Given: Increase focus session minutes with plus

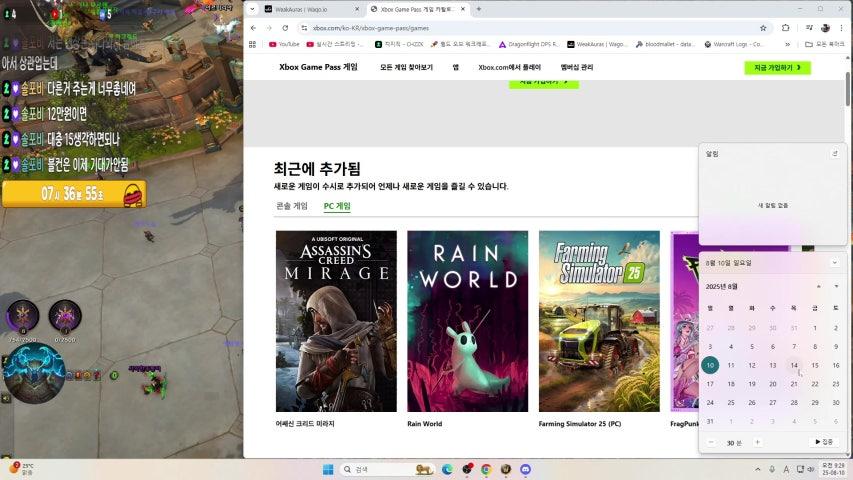Looking at the screenshot, I should coord(757,442).
